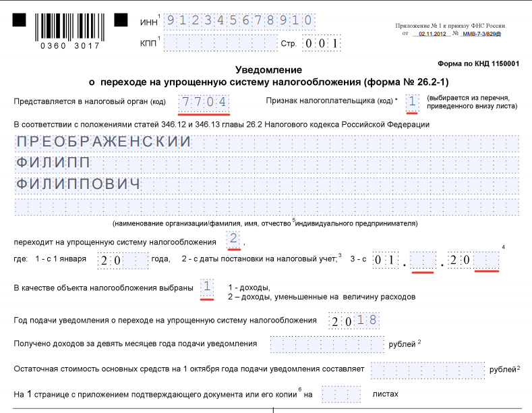Click the patronymic field ФИЛИППОВИЧ
532x413 pixels.
coord(267,186)
